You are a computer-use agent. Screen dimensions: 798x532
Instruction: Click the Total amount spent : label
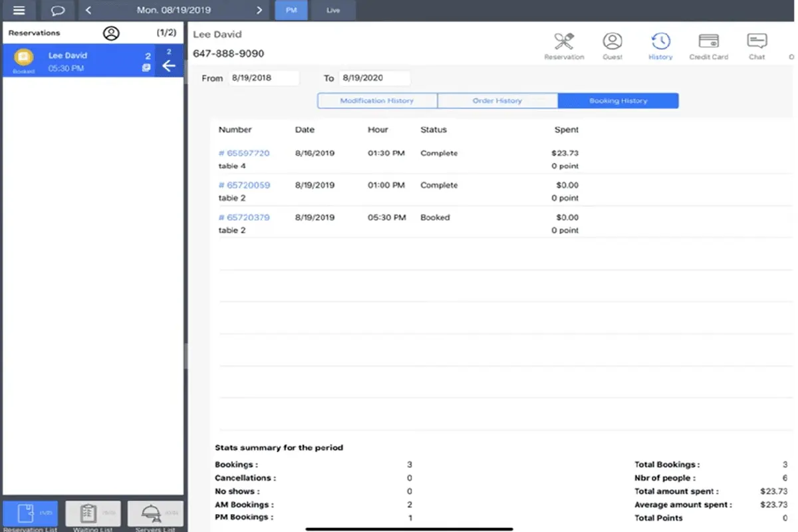677,491
